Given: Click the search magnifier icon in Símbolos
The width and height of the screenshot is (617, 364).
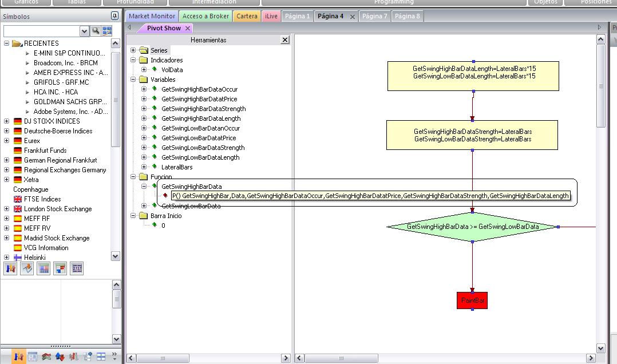Looking at the screenshot, I should [x=96, y=31].
